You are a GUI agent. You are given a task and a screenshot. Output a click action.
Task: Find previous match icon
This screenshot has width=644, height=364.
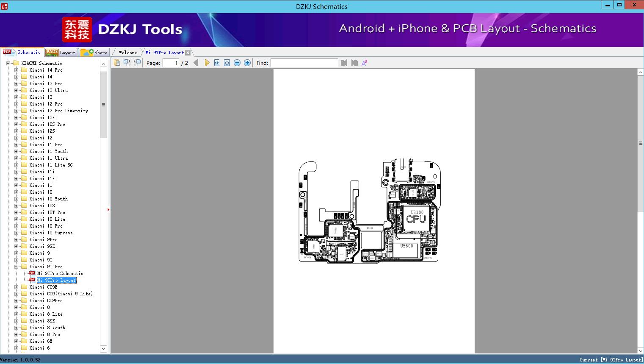tap(344, 63)
